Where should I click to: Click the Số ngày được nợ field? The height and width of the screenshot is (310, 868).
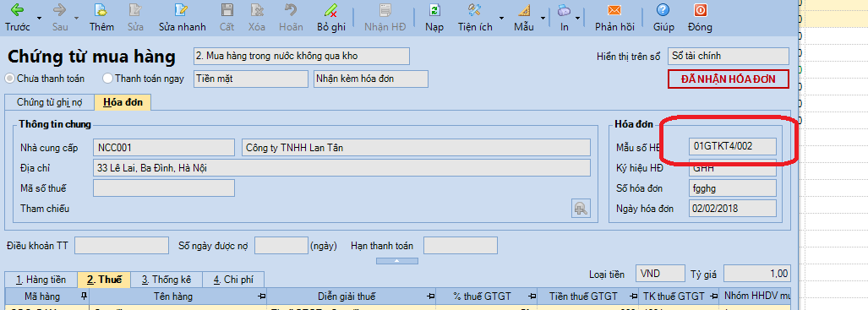281,245
